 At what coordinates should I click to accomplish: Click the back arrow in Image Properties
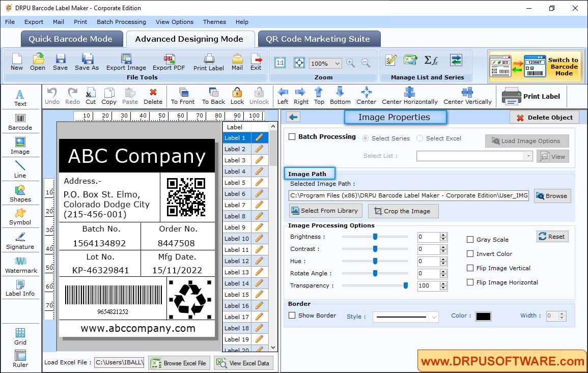click(x=293, y=118)
